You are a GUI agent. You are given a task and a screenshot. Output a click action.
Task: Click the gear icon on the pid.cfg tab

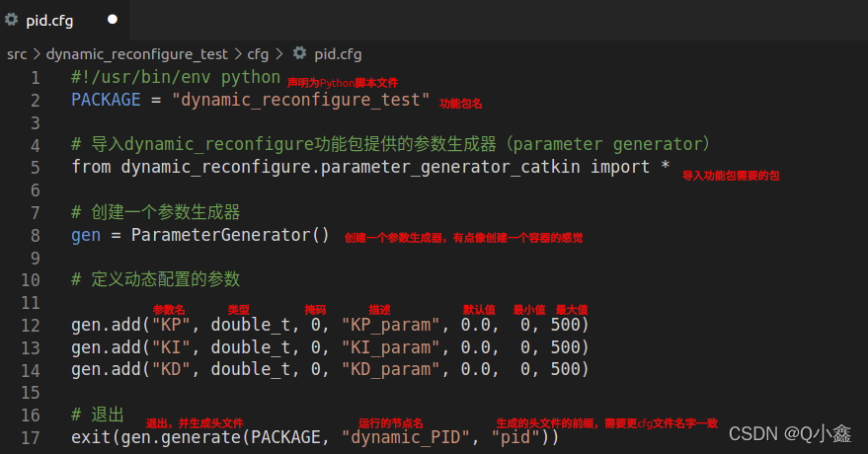pos(12,19)
